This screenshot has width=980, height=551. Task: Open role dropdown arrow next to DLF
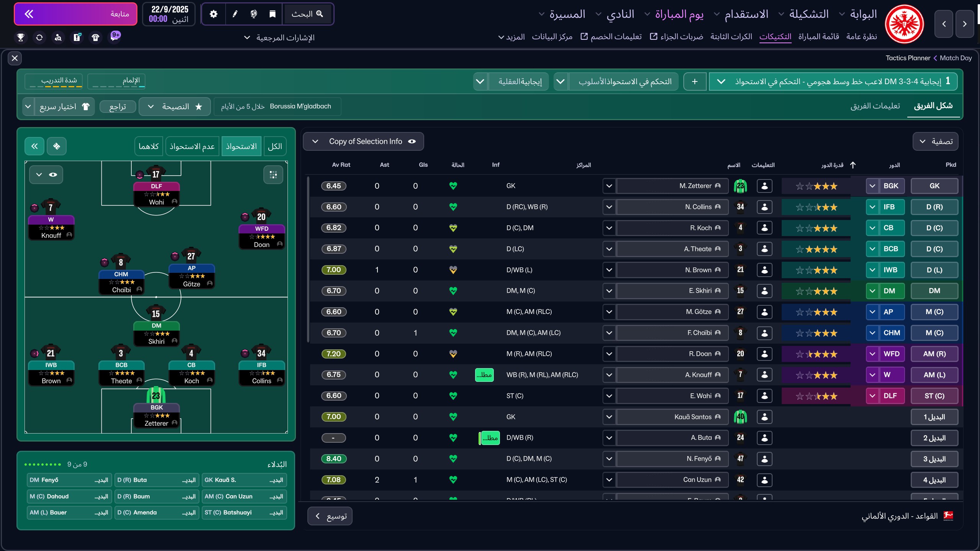tap(872, 396)
